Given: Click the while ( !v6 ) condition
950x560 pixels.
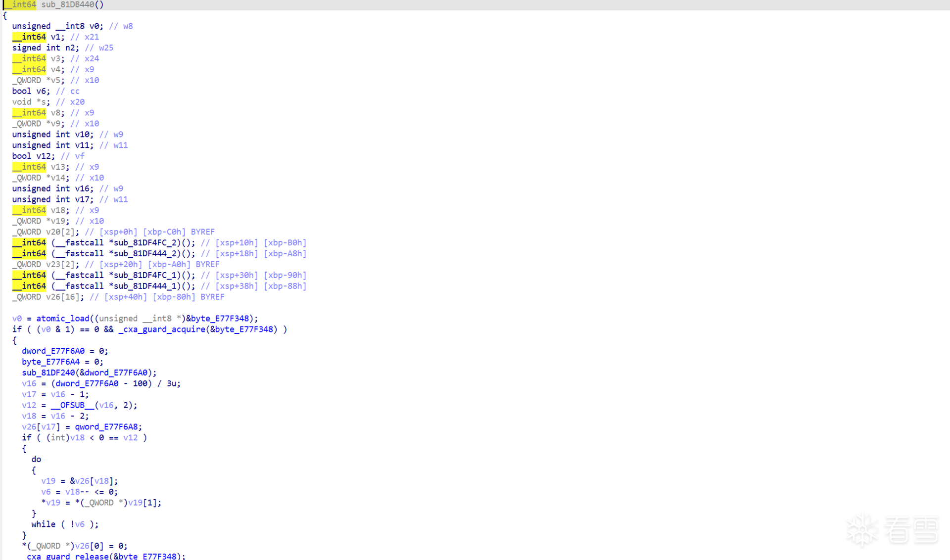Looking at the screenshot, I should [x=64, y=524].
